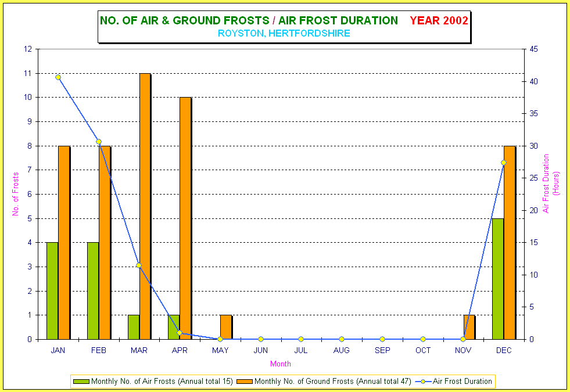570x392 pixels.
Task: Click the April air frost duration marker
Action: click(x=179, y=332)
